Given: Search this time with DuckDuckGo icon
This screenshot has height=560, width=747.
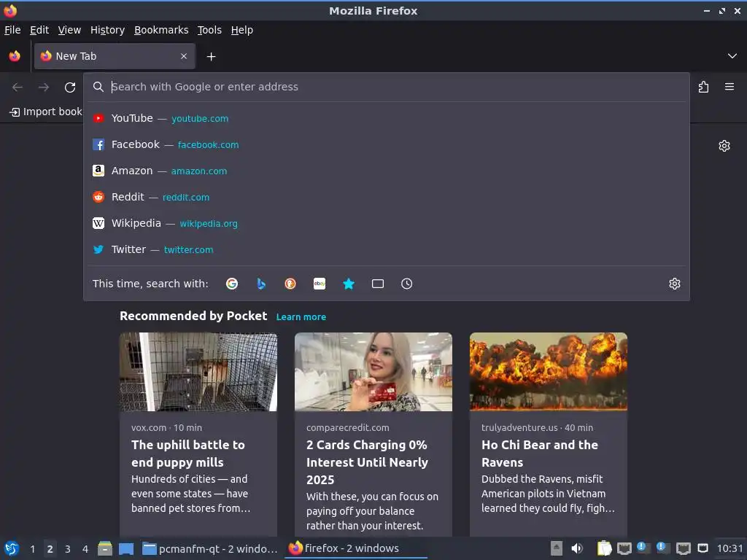Looking at the screenshot, I should (290, 284).
